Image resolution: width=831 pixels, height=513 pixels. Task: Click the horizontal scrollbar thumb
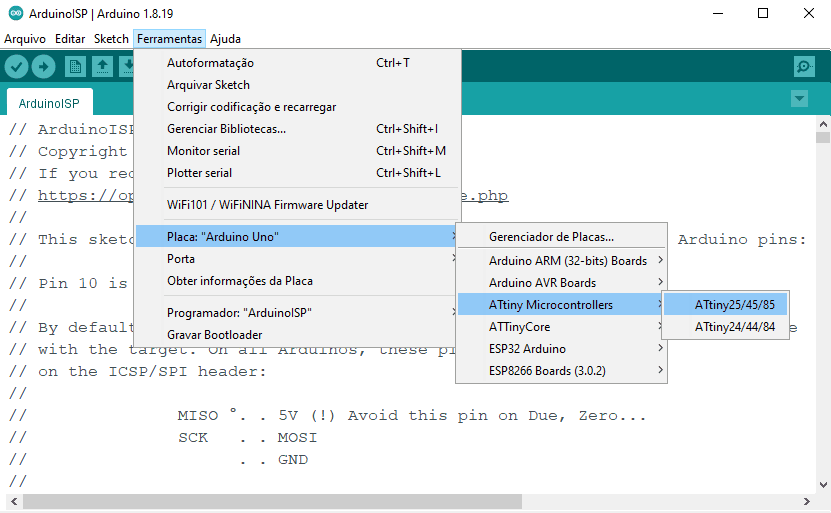pos(272,501)
